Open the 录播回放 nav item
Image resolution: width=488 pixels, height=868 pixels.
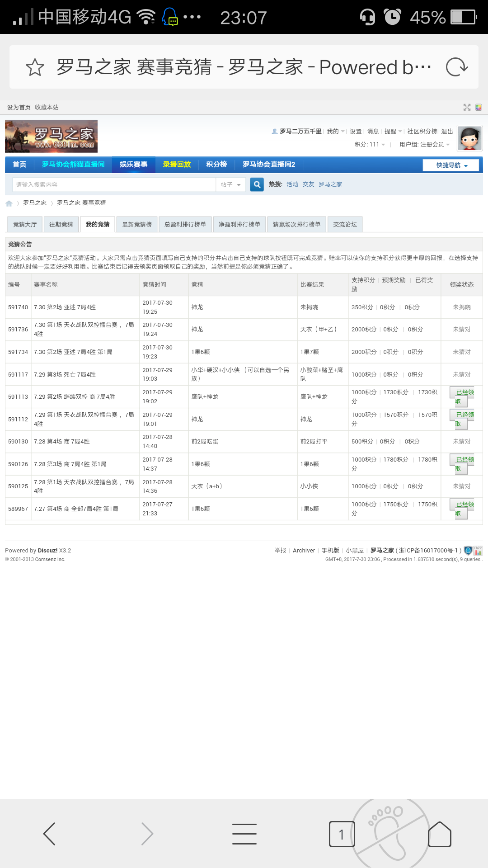coord(177,165)
